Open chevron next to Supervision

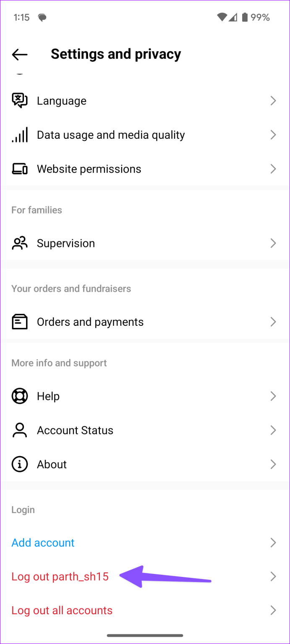pos(273,243)
